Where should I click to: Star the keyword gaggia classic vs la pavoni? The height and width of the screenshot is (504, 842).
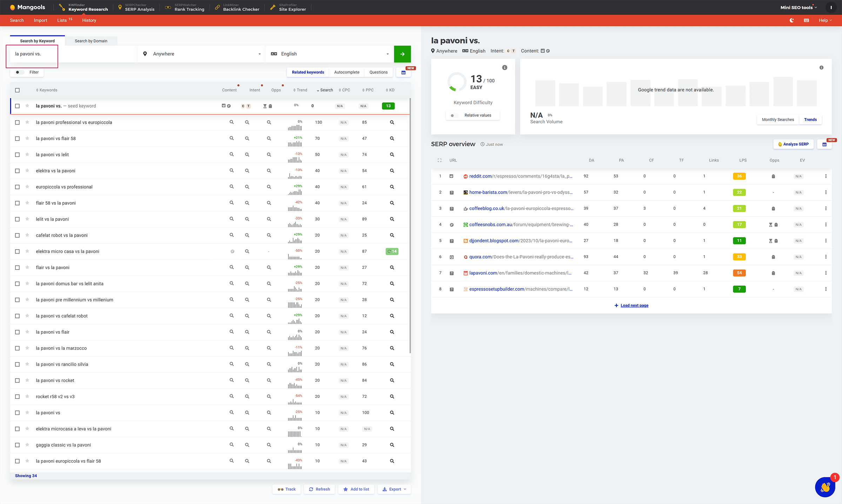tap(27, 445)
